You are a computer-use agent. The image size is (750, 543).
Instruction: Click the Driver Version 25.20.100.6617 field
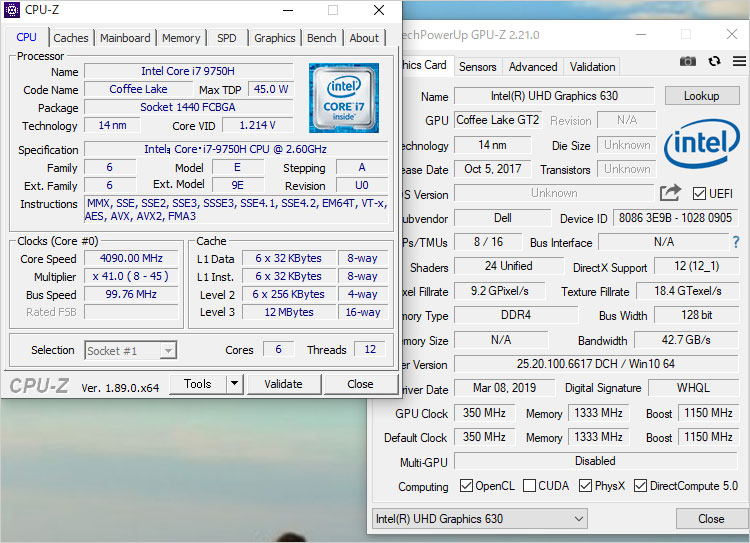pyautogui.click(x=596, y=364)
